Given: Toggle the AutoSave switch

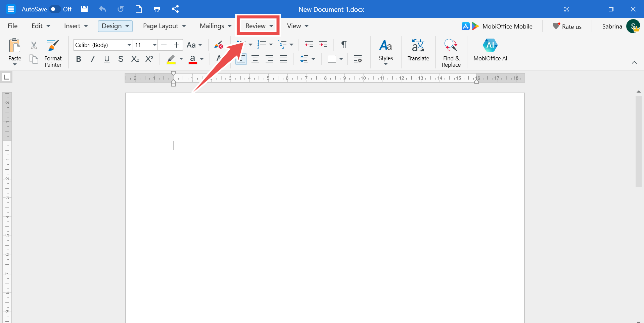Looking at the screenshot, I should click(55, 9).
